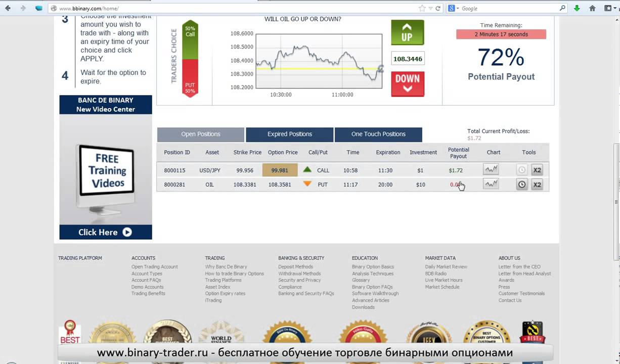620x364 pixels.
Task: Switch to Expired Positions tab
Action: 290,134
